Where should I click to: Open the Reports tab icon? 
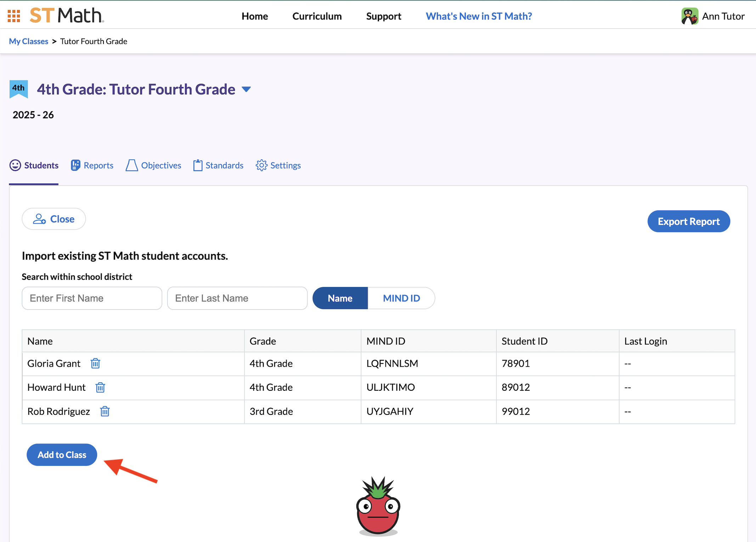75,165
